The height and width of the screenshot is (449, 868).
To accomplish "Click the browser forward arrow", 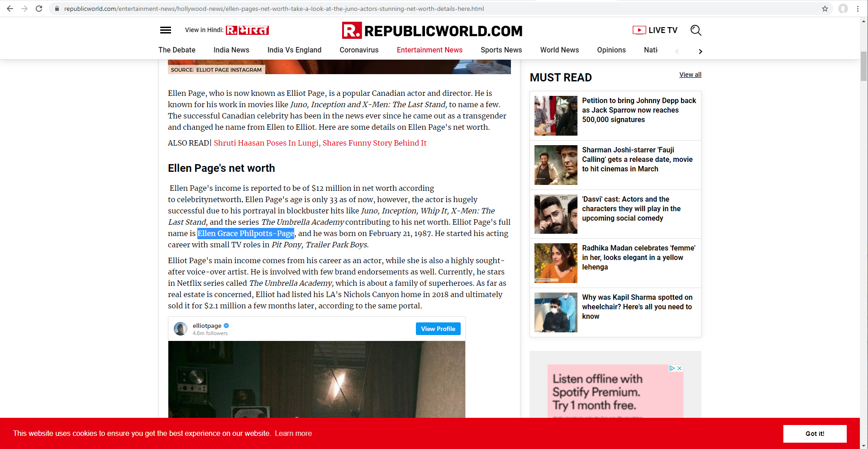I will [x=24, y=9].
